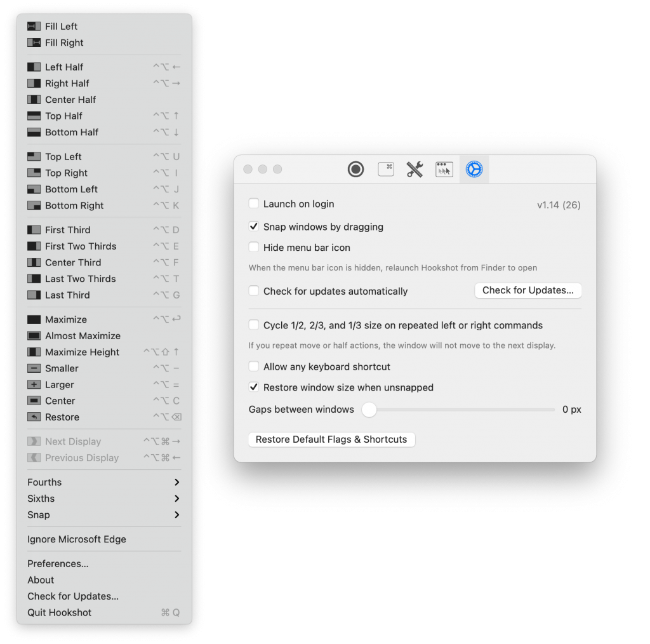650x644 pixels.
Task: Open the wrench and ruler tab
Action: 415,169
